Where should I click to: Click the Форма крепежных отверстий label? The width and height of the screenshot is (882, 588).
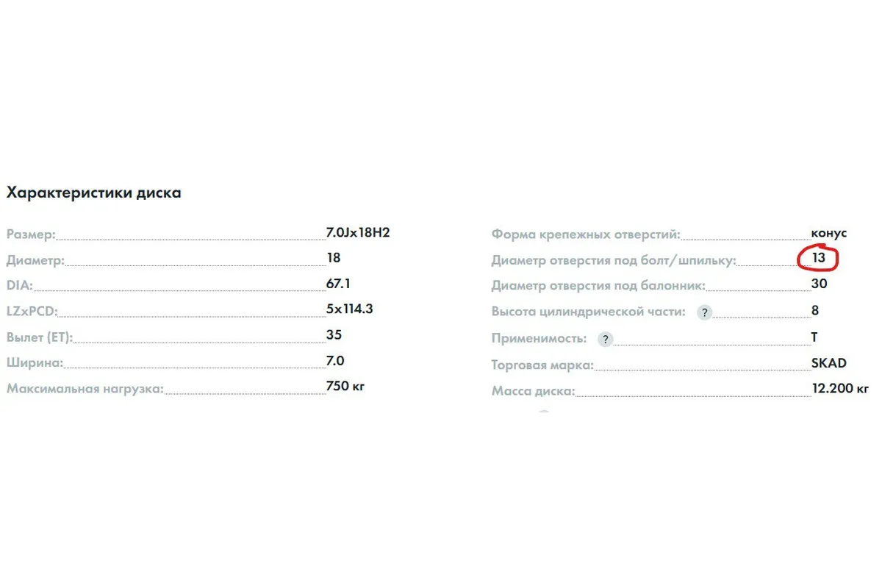point(586,235)
